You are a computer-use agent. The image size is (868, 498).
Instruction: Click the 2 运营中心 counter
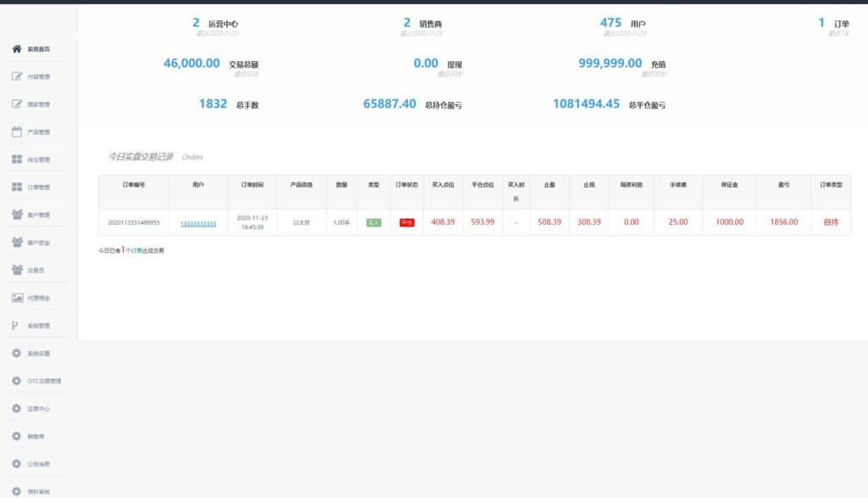pos(216,25)
